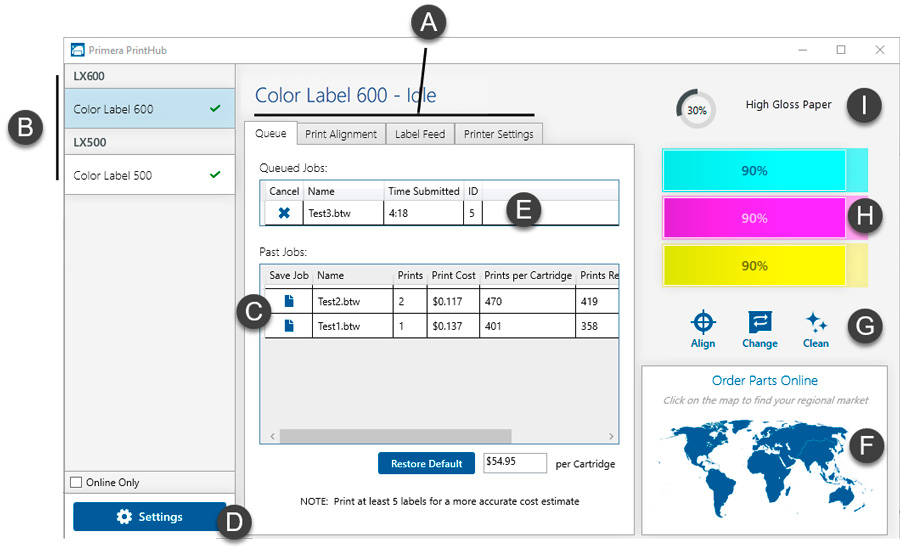The height and width of the screenshot is (551, 900).
Task: Click the cyan ink level bar
Action: tap(765, 170)
